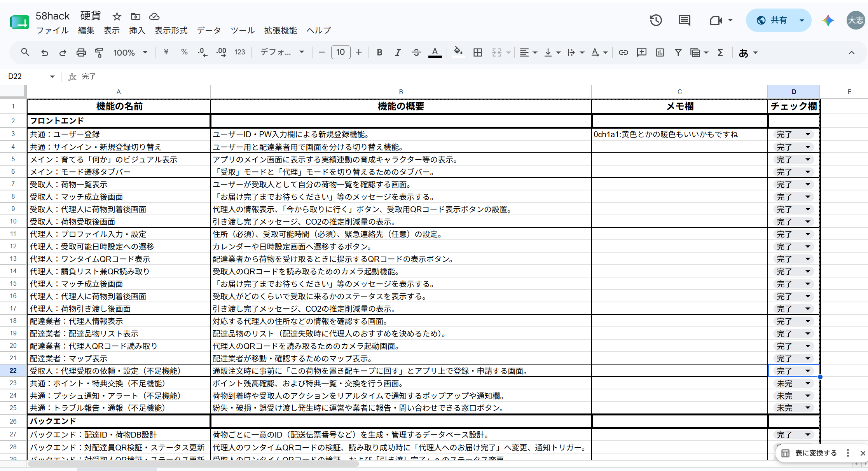868x471 pixels.
Task: Toggle strikethrough formatting
Action: pyautogui.click(x=416, y=52)
